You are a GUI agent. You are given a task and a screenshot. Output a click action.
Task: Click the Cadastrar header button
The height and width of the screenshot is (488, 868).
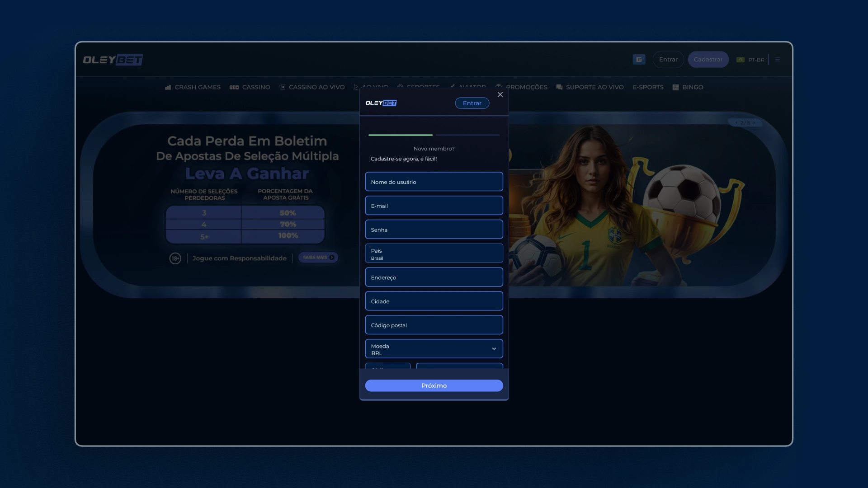708,59
